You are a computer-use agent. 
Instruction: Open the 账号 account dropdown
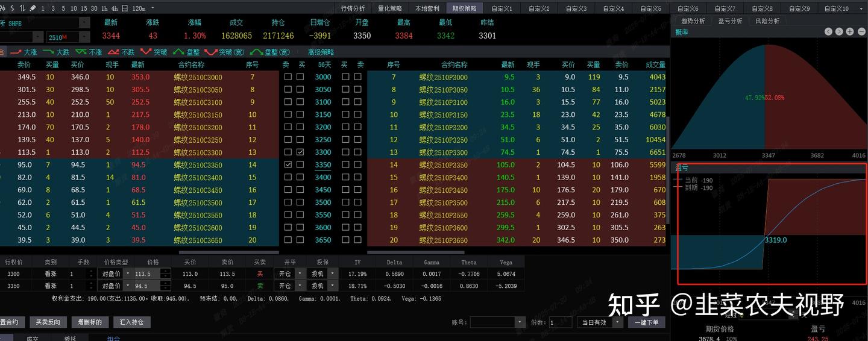(x=520, y=322)
